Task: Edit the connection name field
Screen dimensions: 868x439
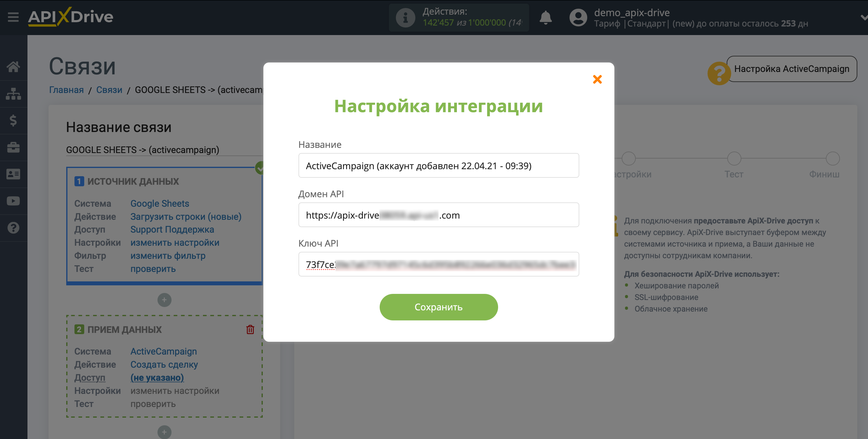Action: (164, 150)
